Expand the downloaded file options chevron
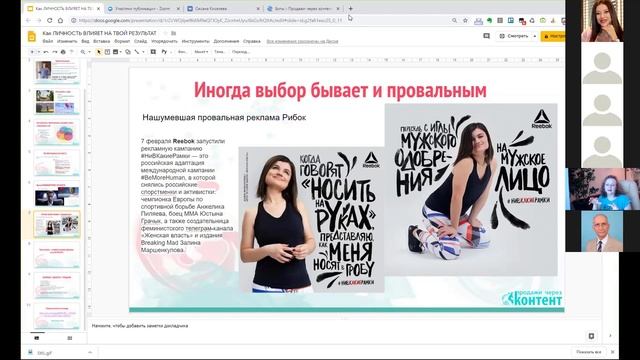640x360 pixels. click(x=90, y=353)
